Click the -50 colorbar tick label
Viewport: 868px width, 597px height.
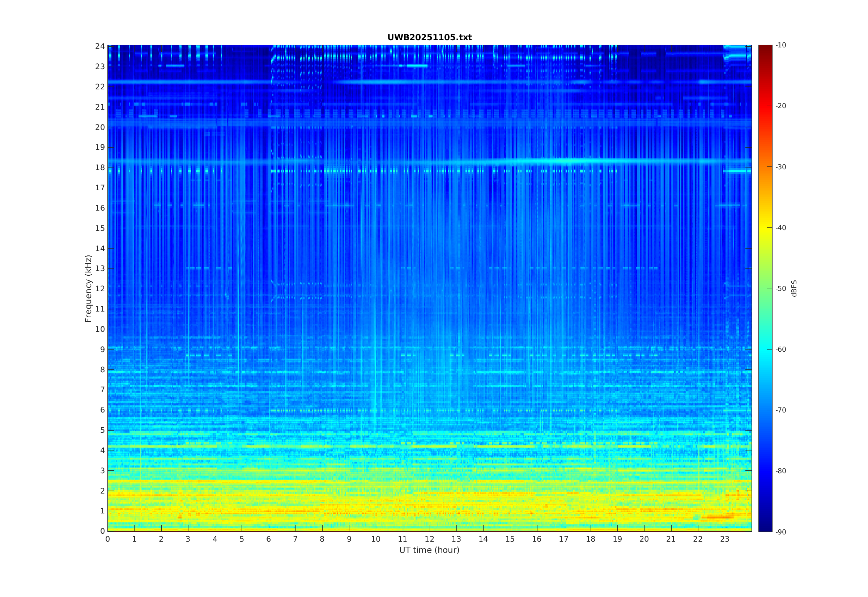(x=780, y=288)
